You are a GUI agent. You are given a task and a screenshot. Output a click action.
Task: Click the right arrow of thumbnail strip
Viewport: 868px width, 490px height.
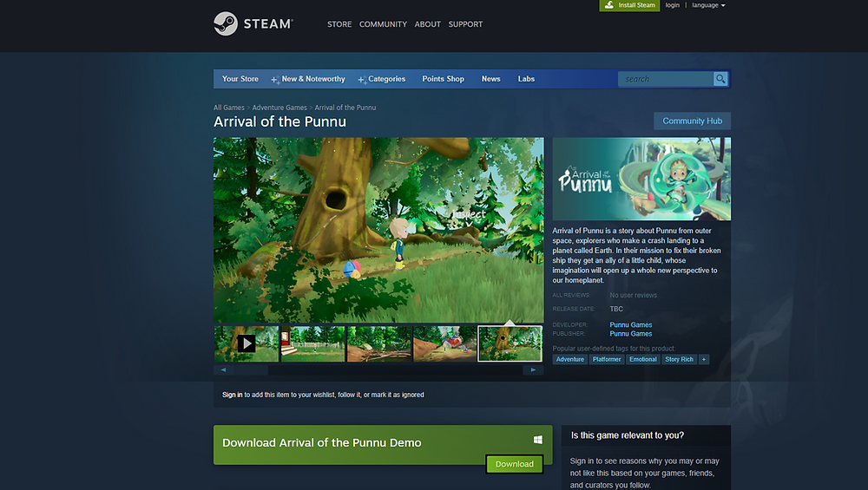[533, 370]
